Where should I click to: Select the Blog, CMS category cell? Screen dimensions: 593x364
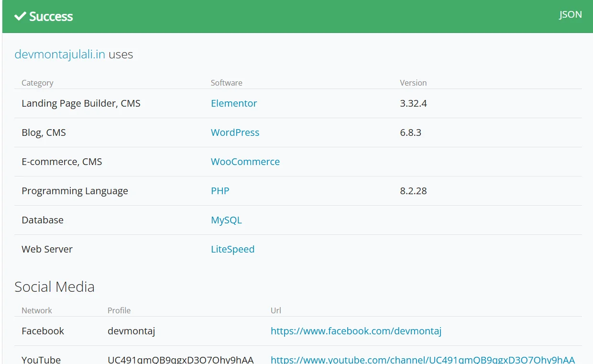pos(44,132)
